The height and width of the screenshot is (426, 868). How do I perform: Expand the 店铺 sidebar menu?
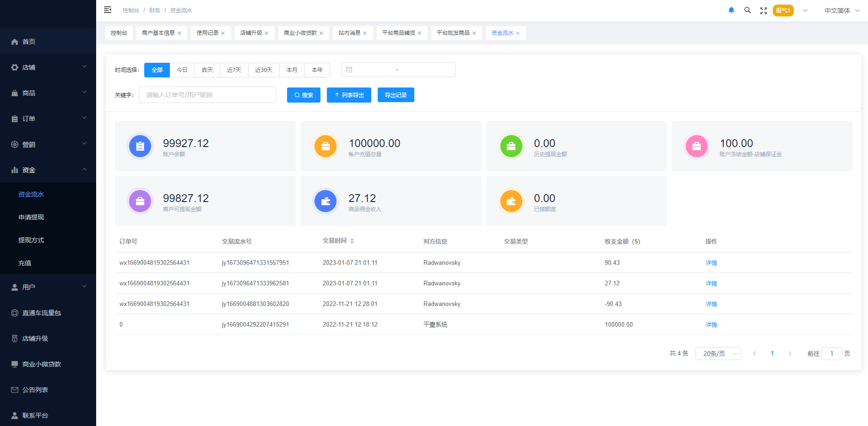pos(48,67)
